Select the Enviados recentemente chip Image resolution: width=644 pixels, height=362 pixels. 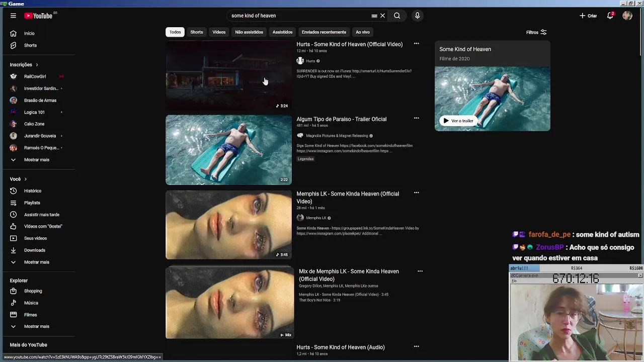(324, 32)
